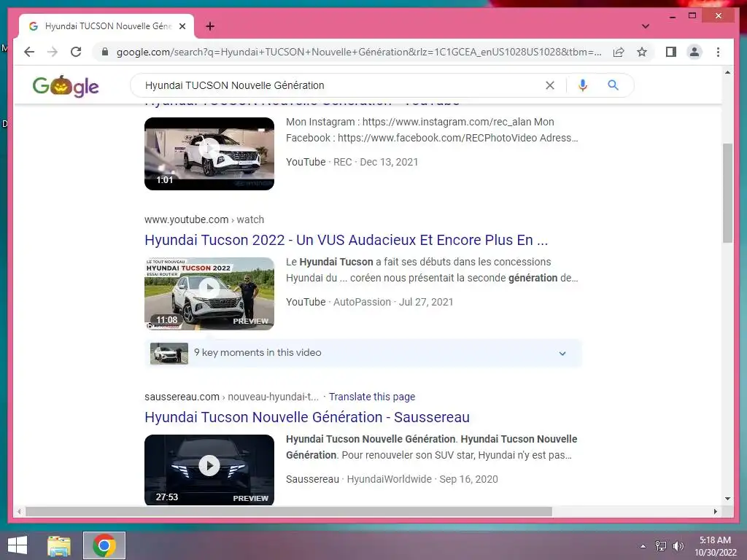
Task: Open the Hyundai Tucson 2022 VUS Audacieux result
Action: pyautogui.click(x=346, y=240)
